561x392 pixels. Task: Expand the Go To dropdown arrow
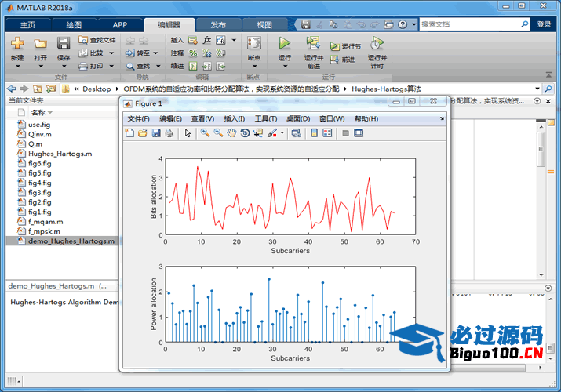[x=155, y=53]
